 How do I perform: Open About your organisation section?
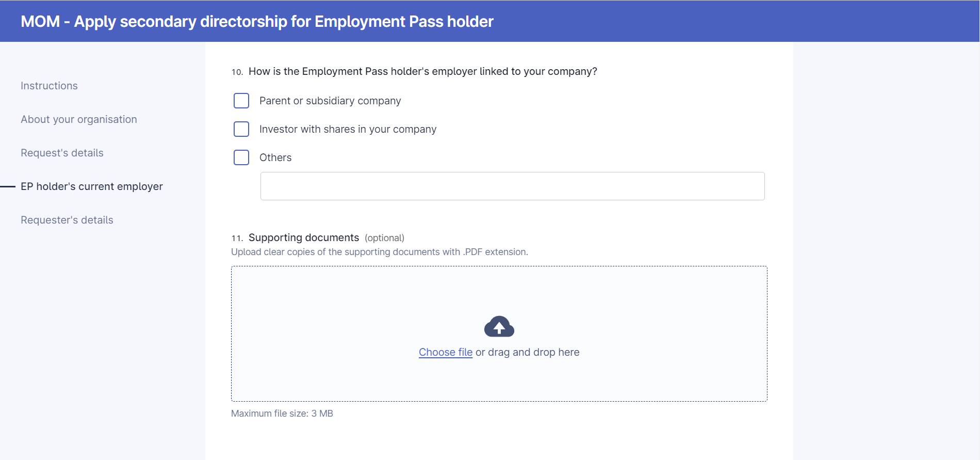coord(79,119)
